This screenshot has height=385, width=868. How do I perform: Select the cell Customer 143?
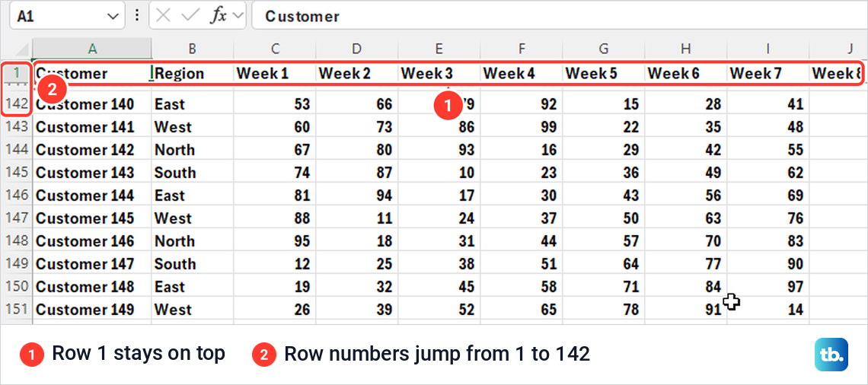(x=92, y=173)
